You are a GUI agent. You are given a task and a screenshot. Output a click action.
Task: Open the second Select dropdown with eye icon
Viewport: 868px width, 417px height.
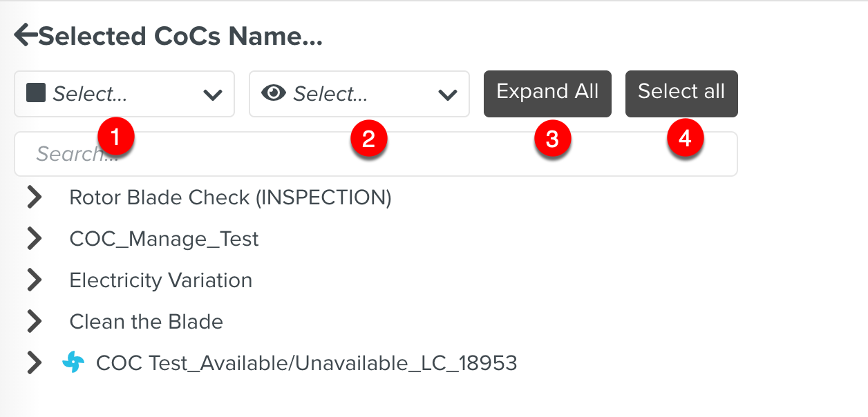(x=359, y=94)
